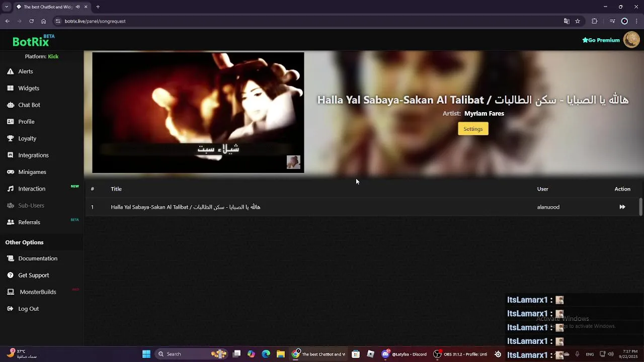Click the Action column header
This screenshot has width=644, height=362.
(622, 189)
